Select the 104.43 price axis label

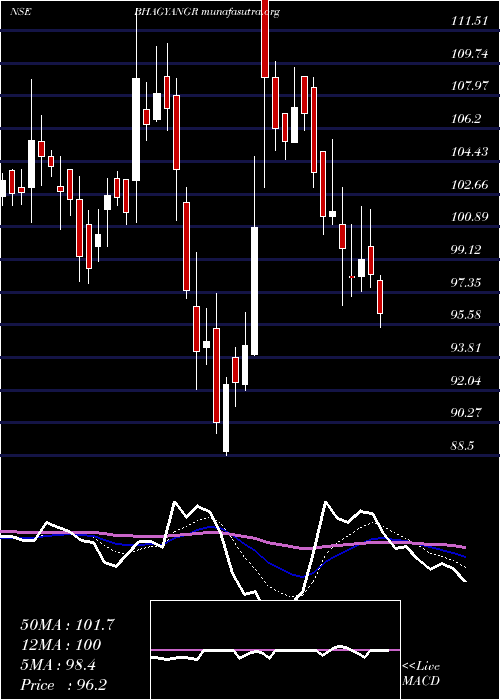(x=469, y=152)
